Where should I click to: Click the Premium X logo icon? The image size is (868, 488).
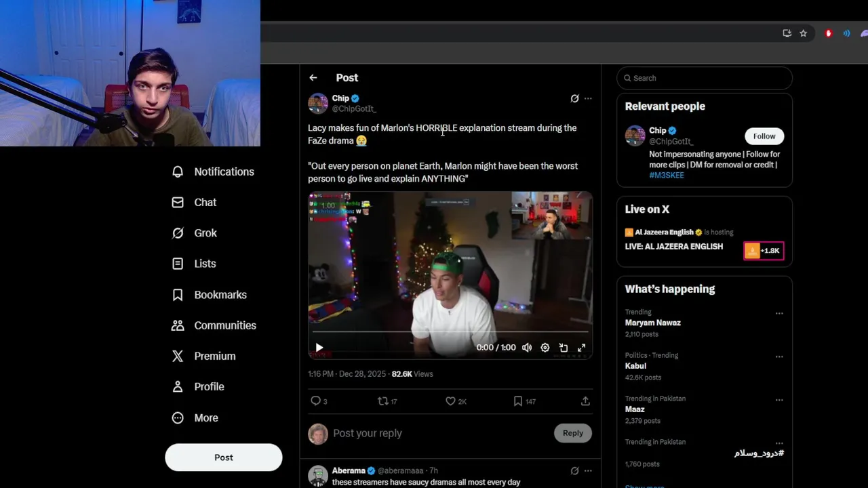(x=178, y=356)
